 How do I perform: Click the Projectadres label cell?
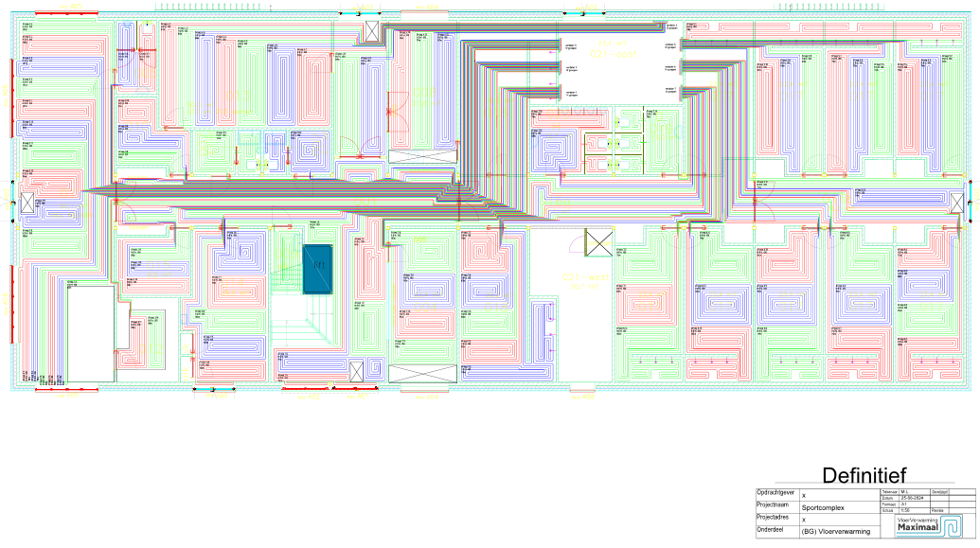pyautogui.click(x=776, y=520)
